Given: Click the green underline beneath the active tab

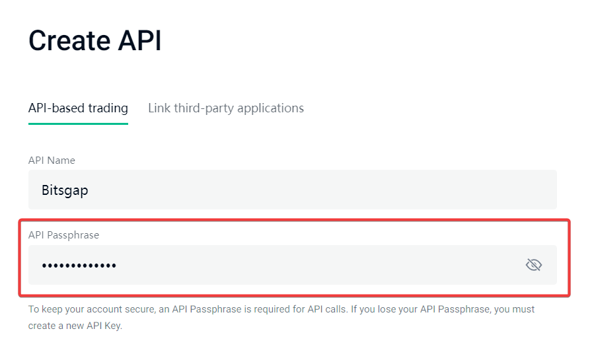Looking at the screenshot, I should pyautogui.click(x=78, y=124).
